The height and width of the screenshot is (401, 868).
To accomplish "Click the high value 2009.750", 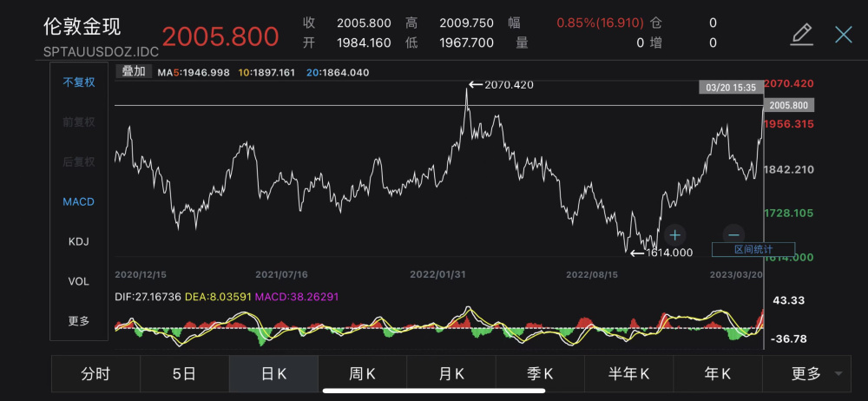I will 466,23.
